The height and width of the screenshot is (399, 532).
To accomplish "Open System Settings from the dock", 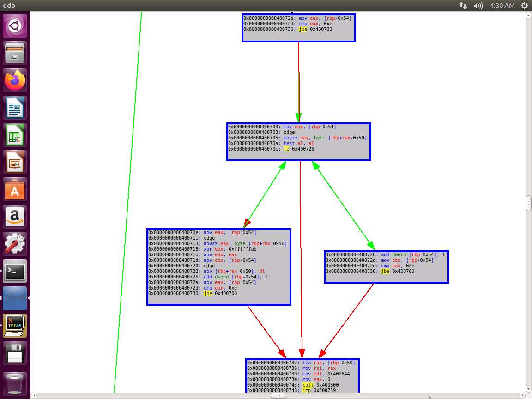I will click(x=15, y=244).
